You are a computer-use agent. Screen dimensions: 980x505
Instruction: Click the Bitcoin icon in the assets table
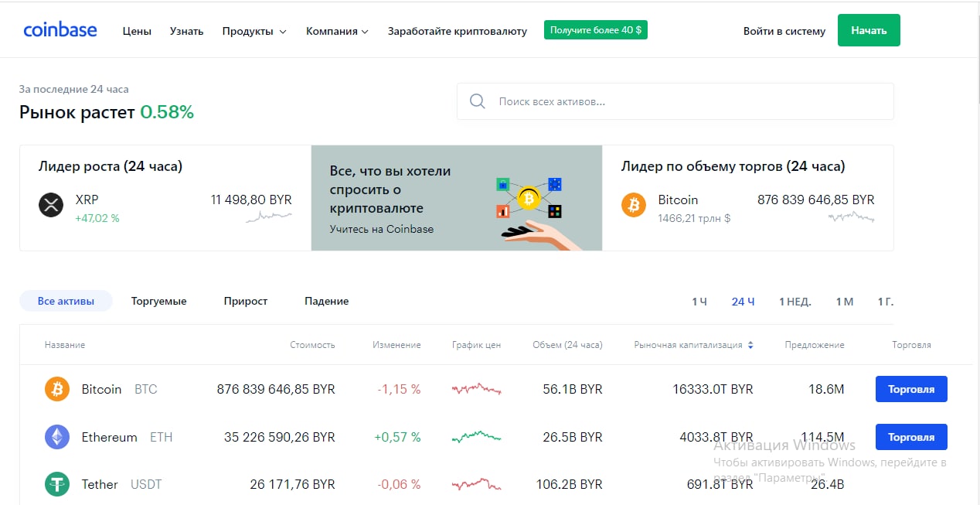click(57, 389)
